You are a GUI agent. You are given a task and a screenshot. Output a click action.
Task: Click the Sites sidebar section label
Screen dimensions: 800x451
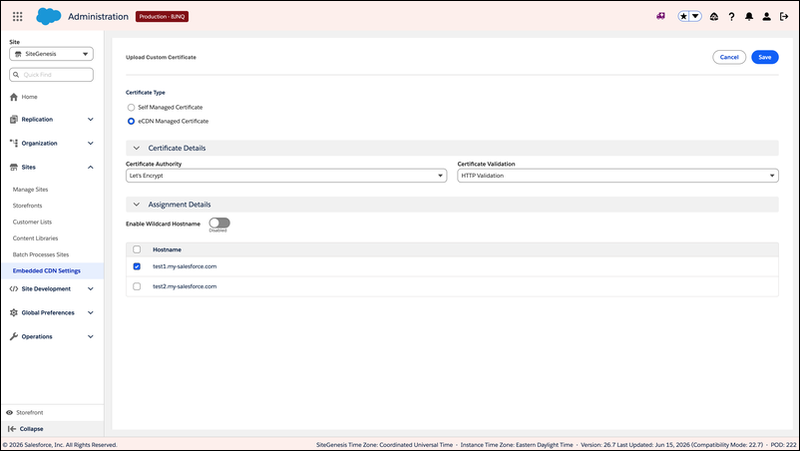point(29,167)
